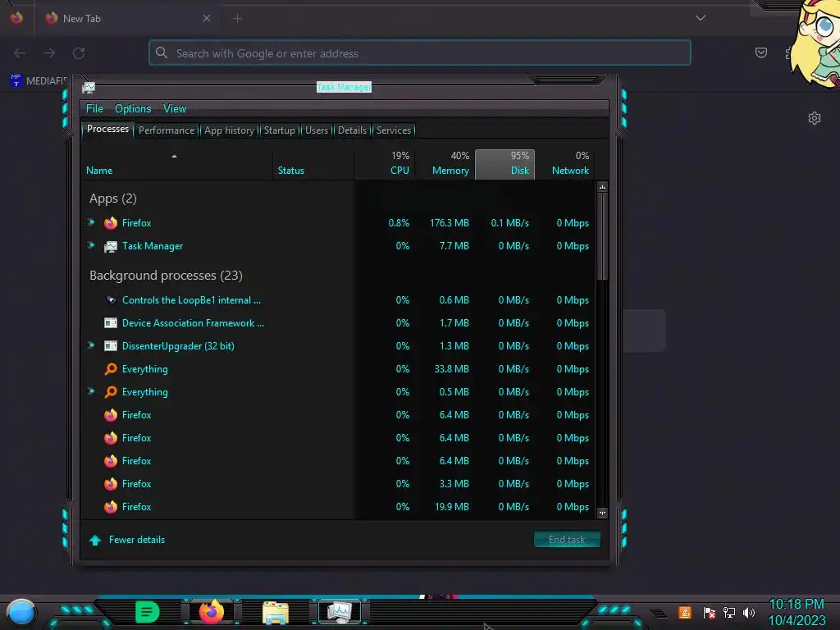Switch to the Startup tab
The image size is (840, 630).
(279, 130)
